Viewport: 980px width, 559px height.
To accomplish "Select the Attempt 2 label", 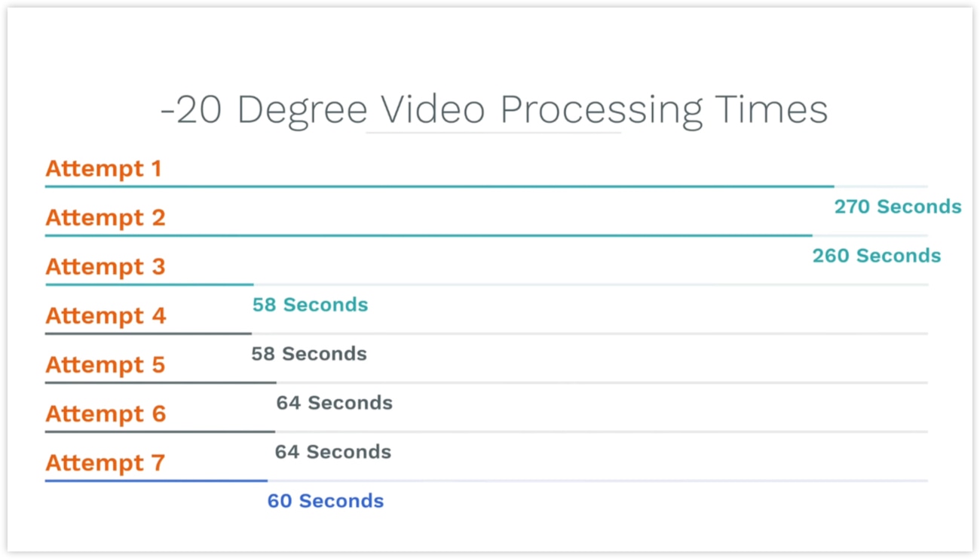I will (106, 217).
